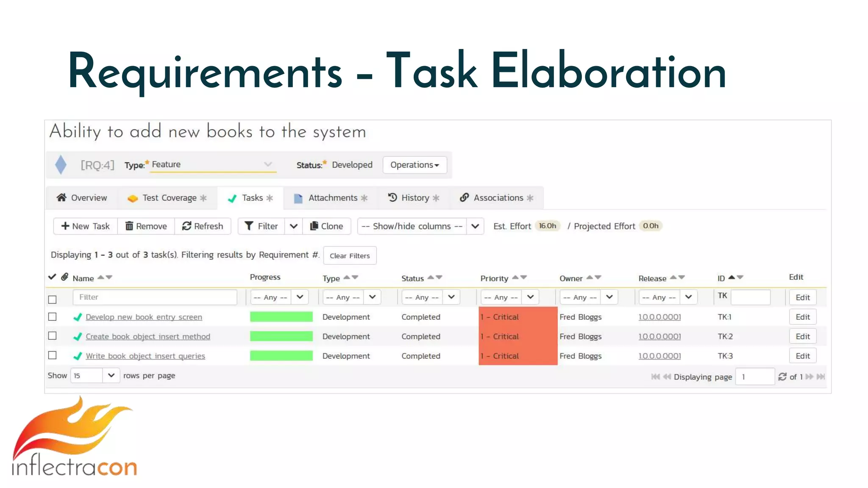Screen dimensions: 868x488
Task: Sort Status column ascending arrow
Action: (431, 277)
